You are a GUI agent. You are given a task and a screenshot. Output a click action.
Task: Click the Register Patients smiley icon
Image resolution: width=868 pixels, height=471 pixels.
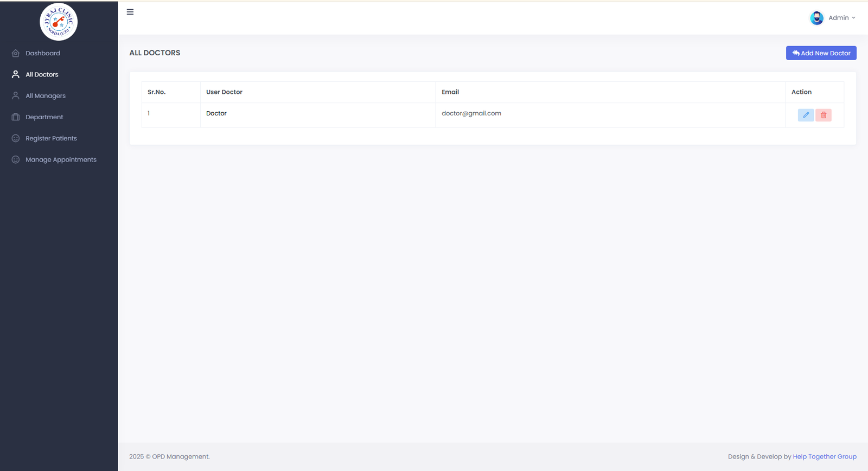pos(16,138)
